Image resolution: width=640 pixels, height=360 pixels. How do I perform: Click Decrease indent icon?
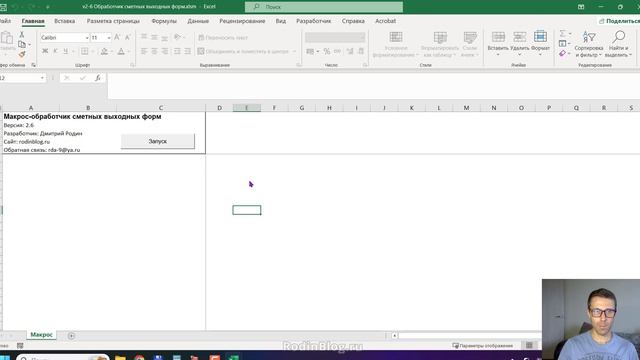(x=177, y=51)
